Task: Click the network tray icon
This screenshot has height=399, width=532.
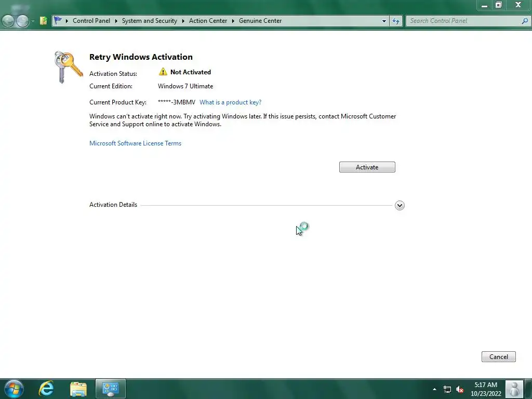Action: pos(447,389)
